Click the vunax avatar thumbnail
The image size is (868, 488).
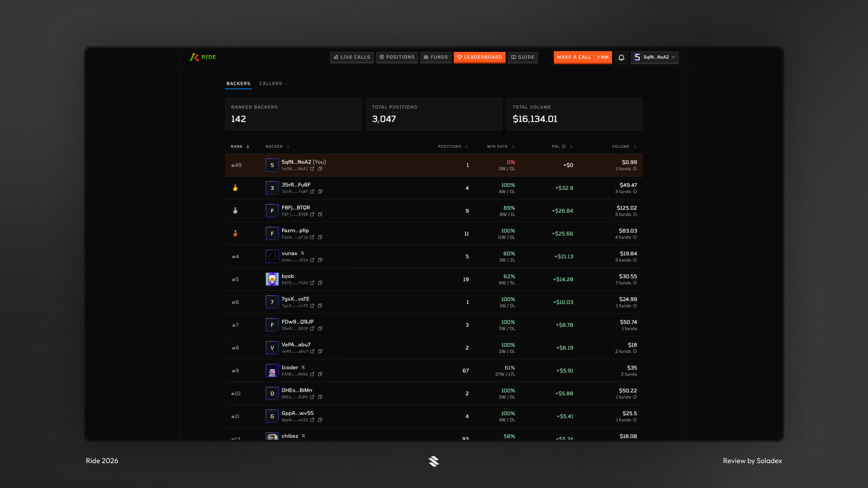click(272, 256)
